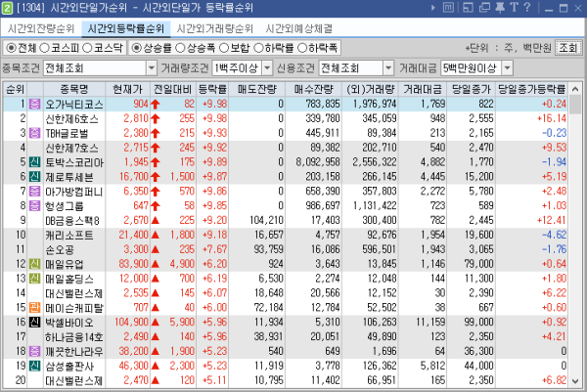Viewport: 587px width, 392px height.
Task: Open the 거래량조건 dropdown
Action: pos(267,68)
